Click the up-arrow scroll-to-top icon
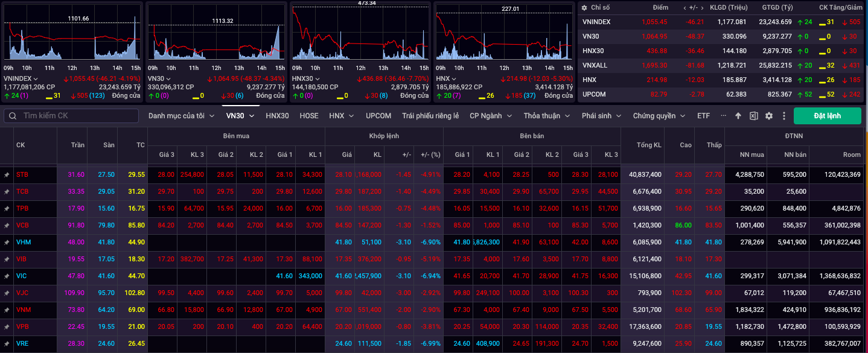The height and width of the screenshot is (353, 868). 738,116
